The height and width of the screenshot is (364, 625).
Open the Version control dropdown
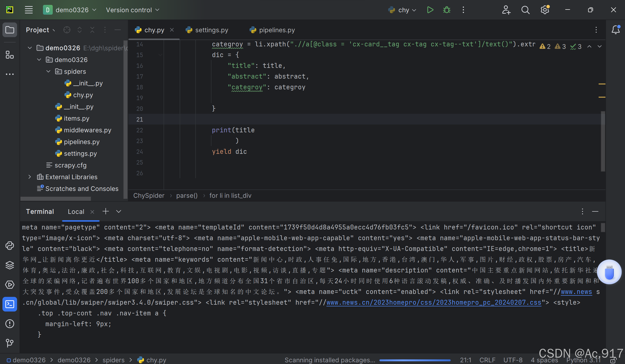[132, 10]
